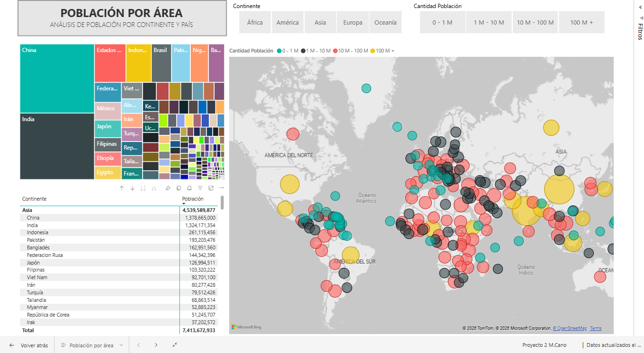
Task: Exit full screen using collapse arrows icon
Action: (175, 345)
